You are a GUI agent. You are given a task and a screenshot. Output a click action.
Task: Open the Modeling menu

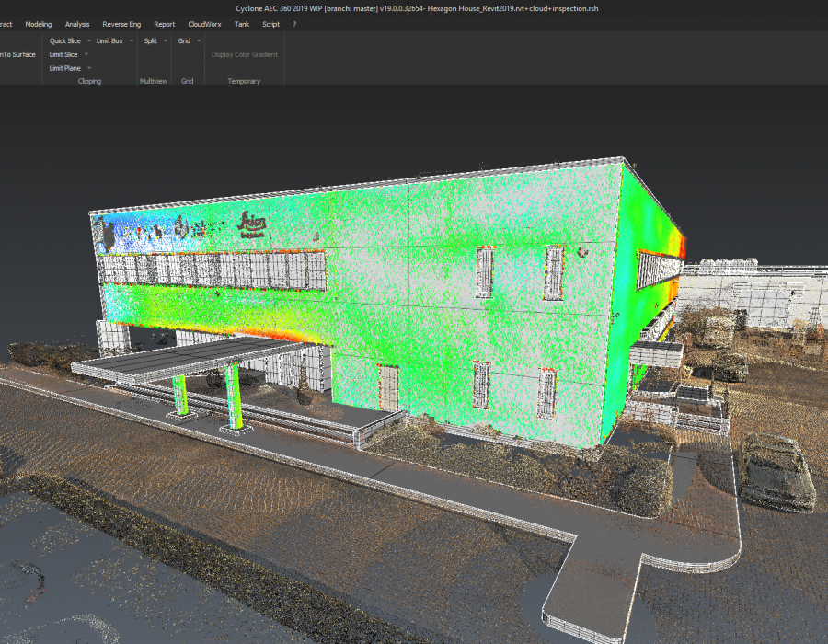tap(38, 24)
